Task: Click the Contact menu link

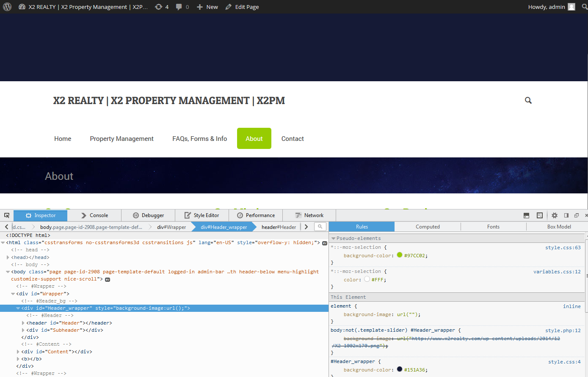Action: click(x=293, y=139)
